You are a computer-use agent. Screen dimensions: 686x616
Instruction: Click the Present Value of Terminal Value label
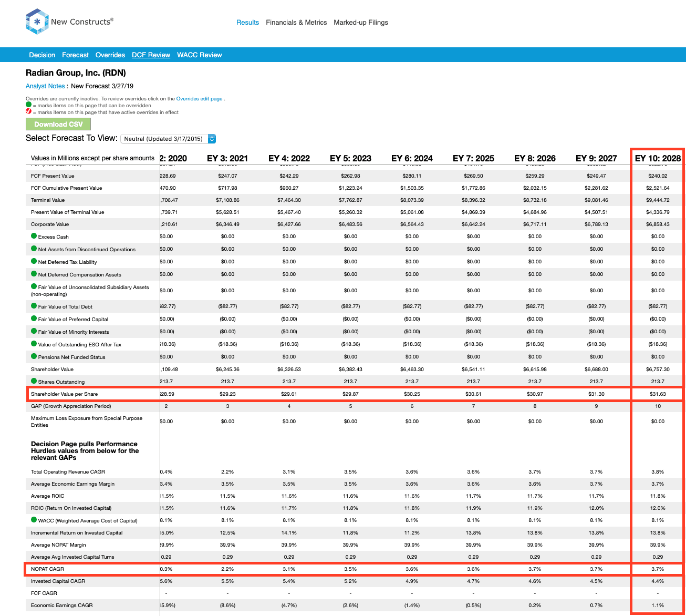[x=68, y=212]
